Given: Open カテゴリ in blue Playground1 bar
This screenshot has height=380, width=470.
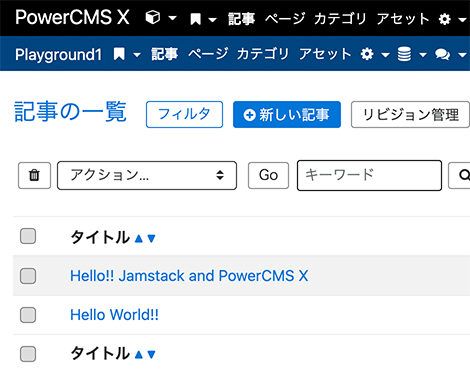Looking at the screenshot, I should click(x=263, y=54).
